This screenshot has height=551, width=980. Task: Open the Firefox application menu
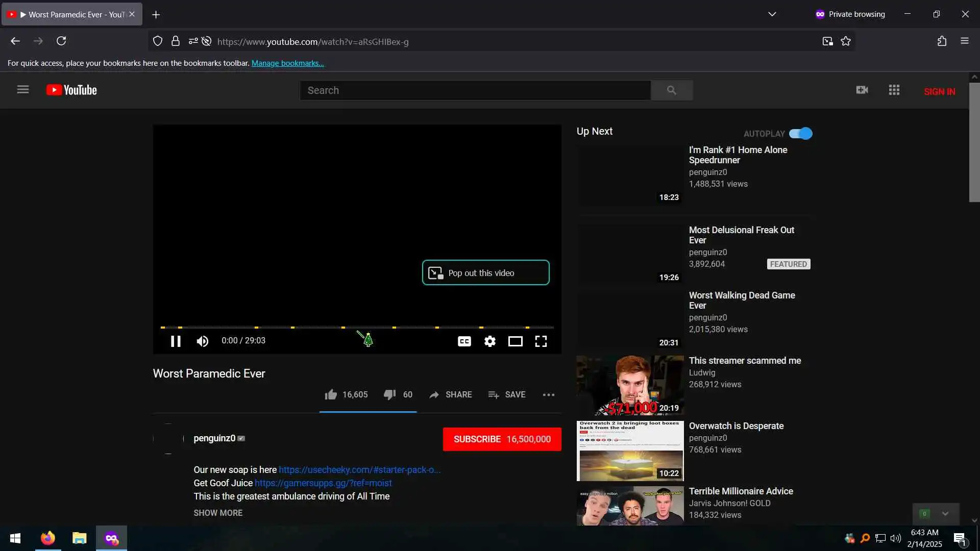click(964, 41)
